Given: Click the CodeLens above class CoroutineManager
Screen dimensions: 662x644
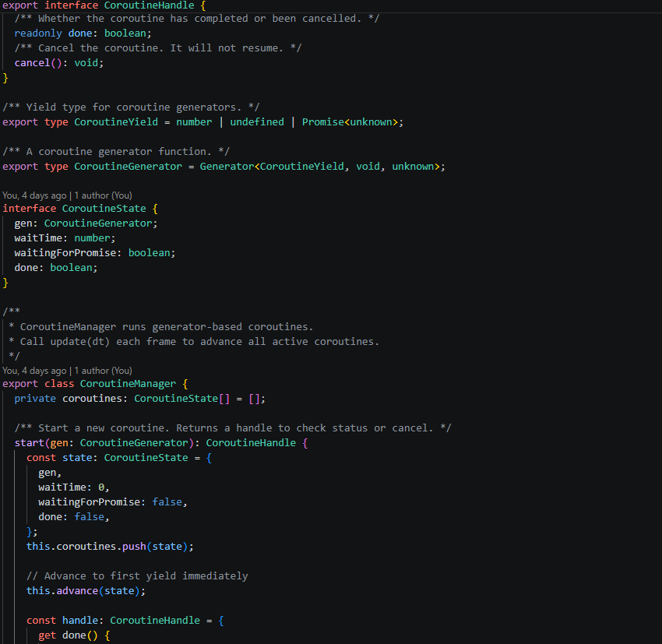Looking at the screenshot, I should [67, 371].
